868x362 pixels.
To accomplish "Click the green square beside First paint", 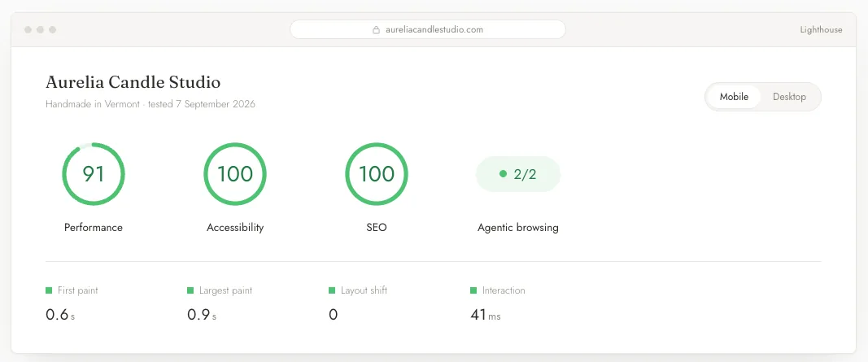I will pos(49,290).
